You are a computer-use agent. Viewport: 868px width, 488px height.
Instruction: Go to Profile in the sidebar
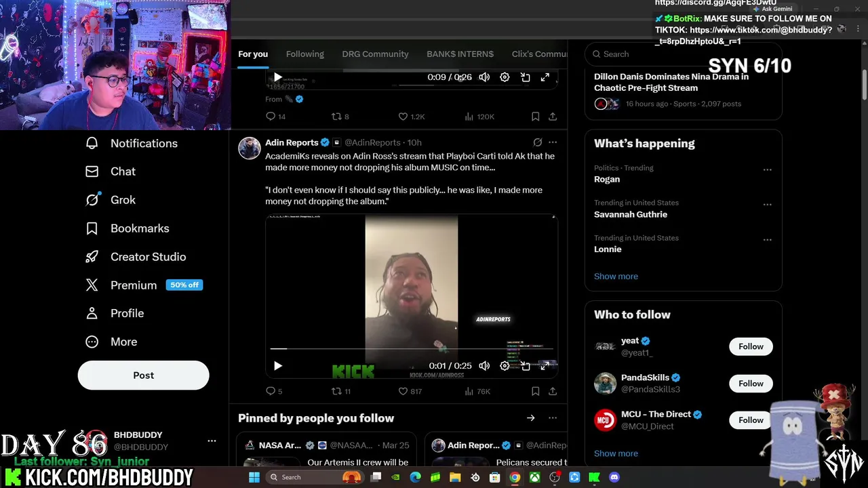[x=114, y=313]
